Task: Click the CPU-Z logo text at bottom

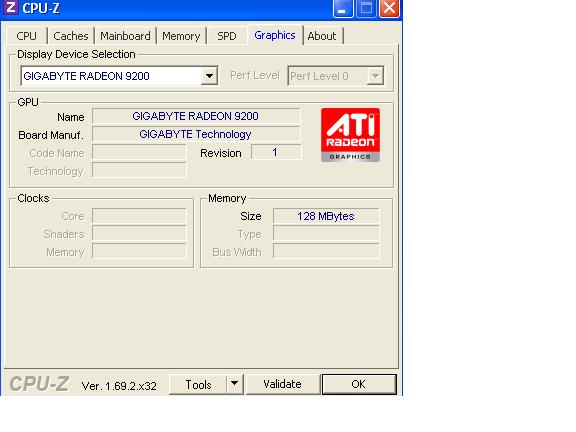Action: tap(39, 384)
